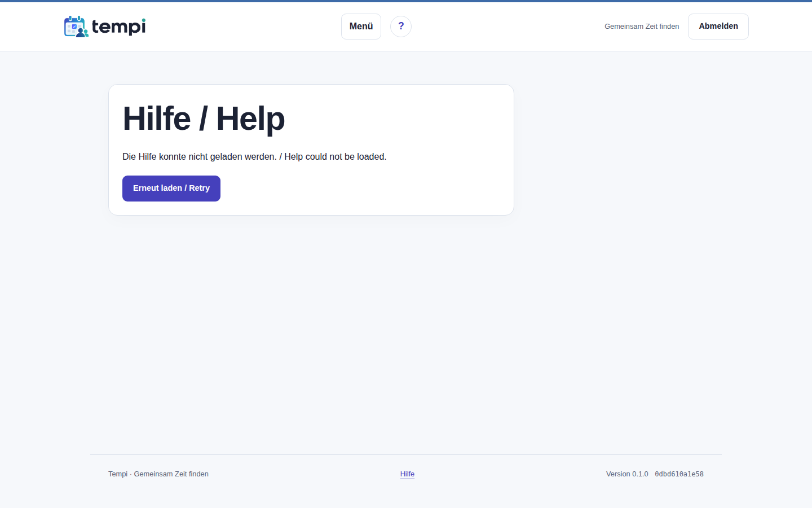The width and height of the screenshot is (812, 508).
Task: Click header text 'Gemeinsam Zeit finden'
Action: click(642, 27)
